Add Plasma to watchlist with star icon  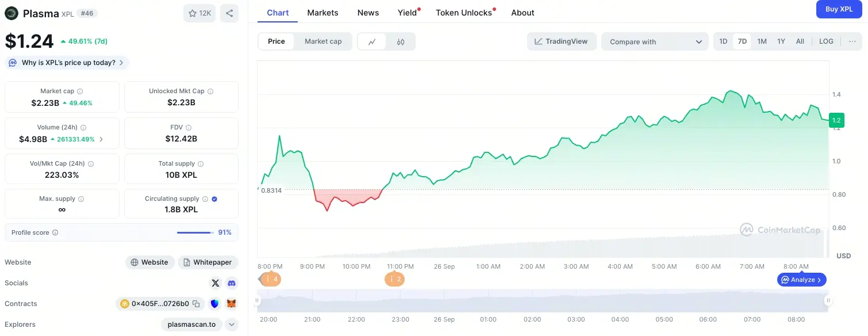pyautogui.click(x=199, y=13)
